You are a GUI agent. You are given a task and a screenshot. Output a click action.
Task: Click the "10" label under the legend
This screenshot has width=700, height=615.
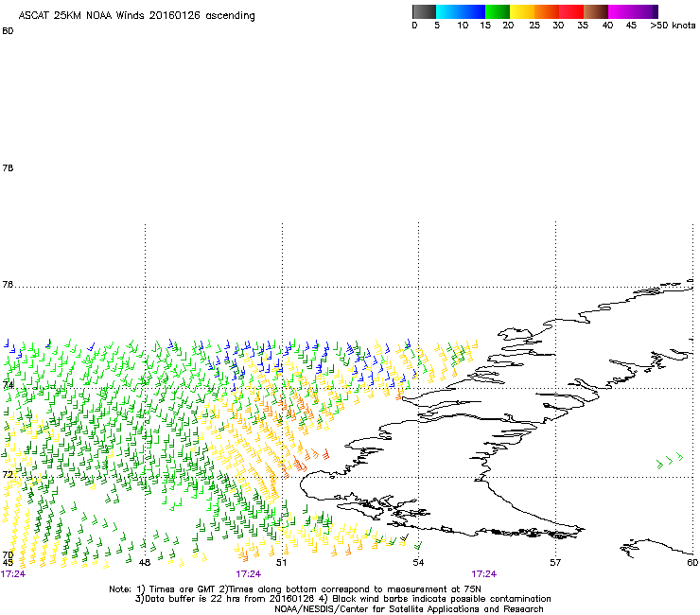click(463, 26)
